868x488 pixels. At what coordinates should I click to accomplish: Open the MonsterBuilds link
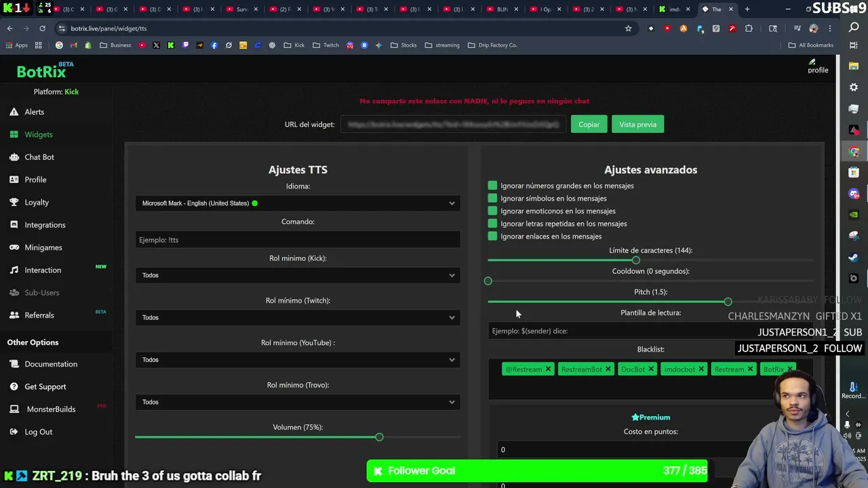tap(43, 409)
